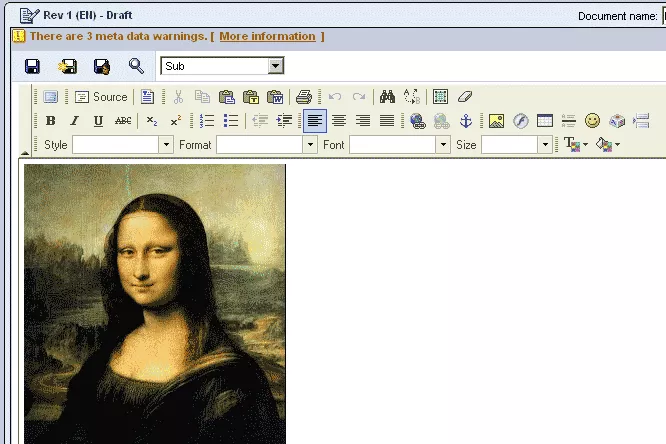Insert a bulleted list
This screenshot has height=444, width=666.
click(x=231, y=121)
